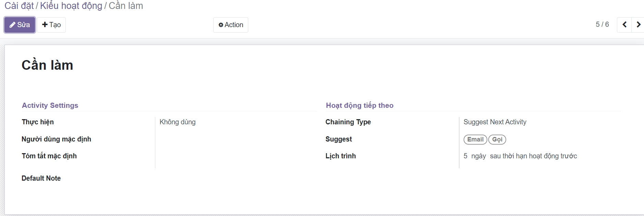Click the Người dùng mặc định label
The image size is (644, 216).
56,139
